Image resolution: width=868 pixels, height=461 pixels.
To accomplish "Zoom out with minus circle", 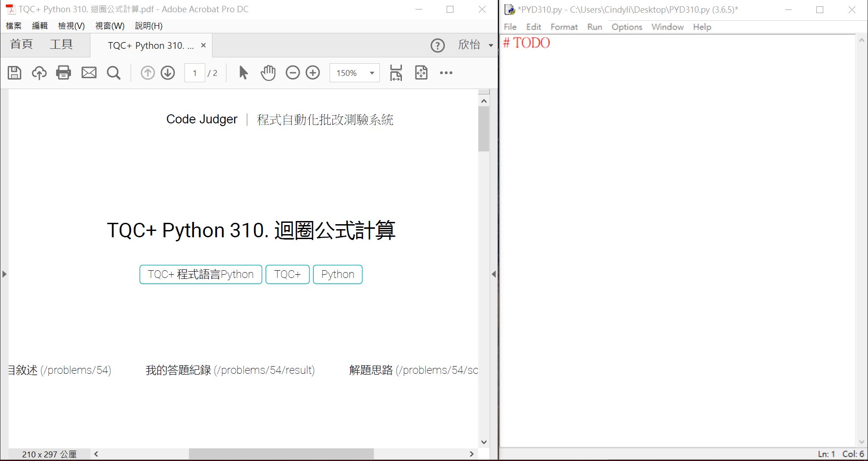I will [293, 73].
